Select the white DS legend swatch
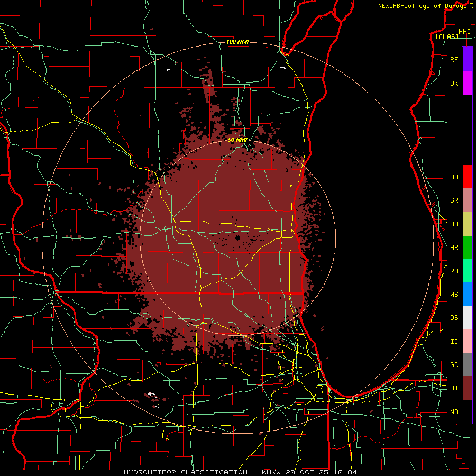The image size is (476, 476). point(467,317)
